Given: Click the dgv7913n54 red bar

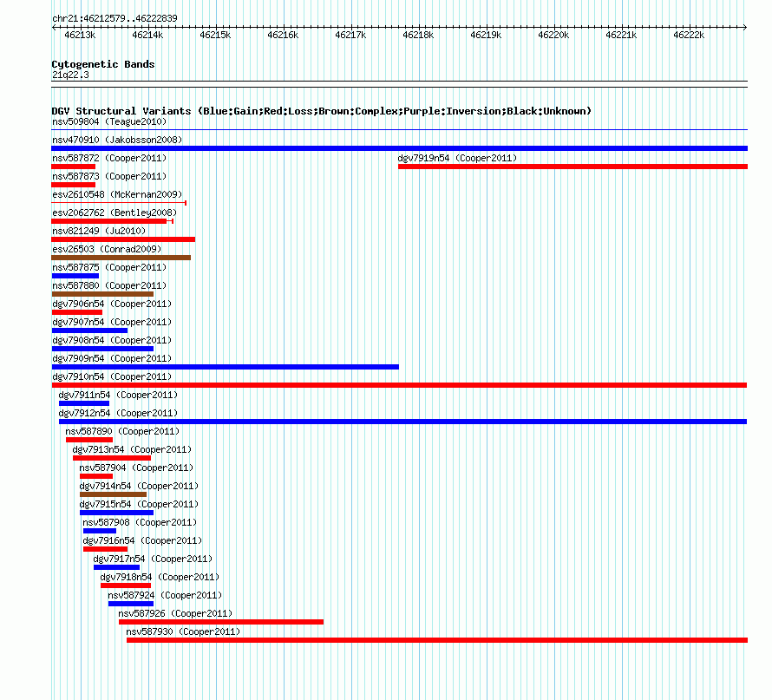Looking at the screenshot, I should (x=112, y=458).
